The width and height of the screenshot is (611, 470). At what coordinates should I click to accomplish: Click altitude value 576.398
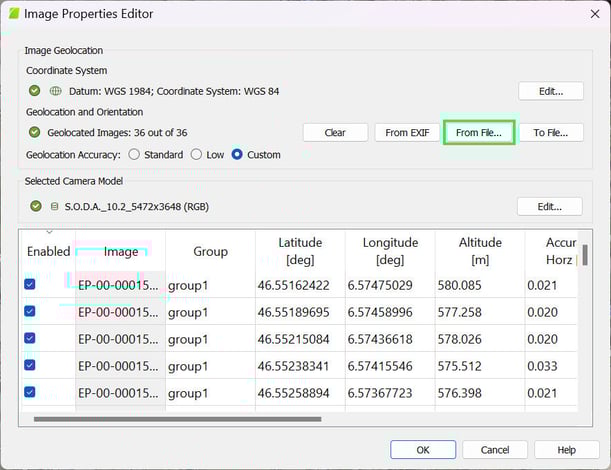(x=459, y=393)
